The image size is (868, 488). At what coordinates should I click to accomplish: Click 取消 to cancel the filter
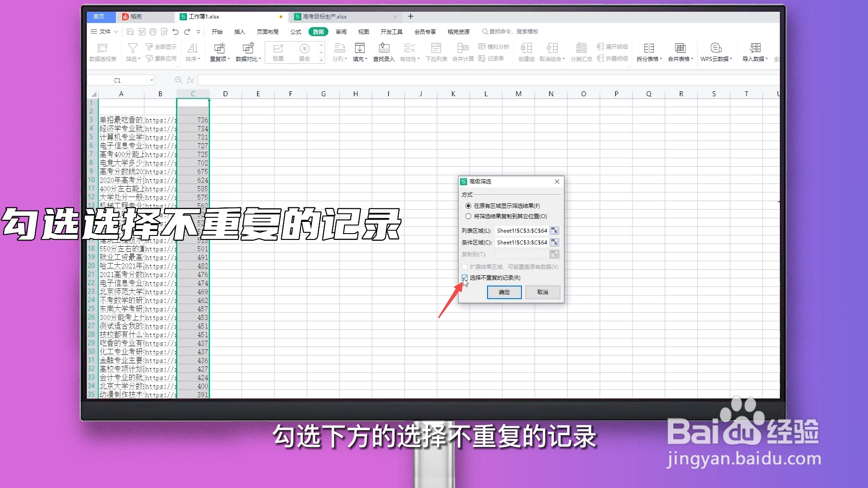[x=542, y=292]
